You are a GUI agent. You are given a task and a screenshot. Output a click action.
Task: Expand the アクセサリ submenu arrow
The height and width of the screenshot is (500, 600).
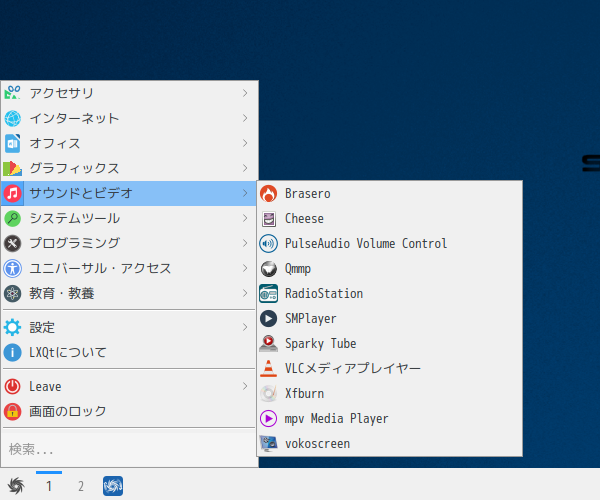pyautogui.click(x=245, y=93)
